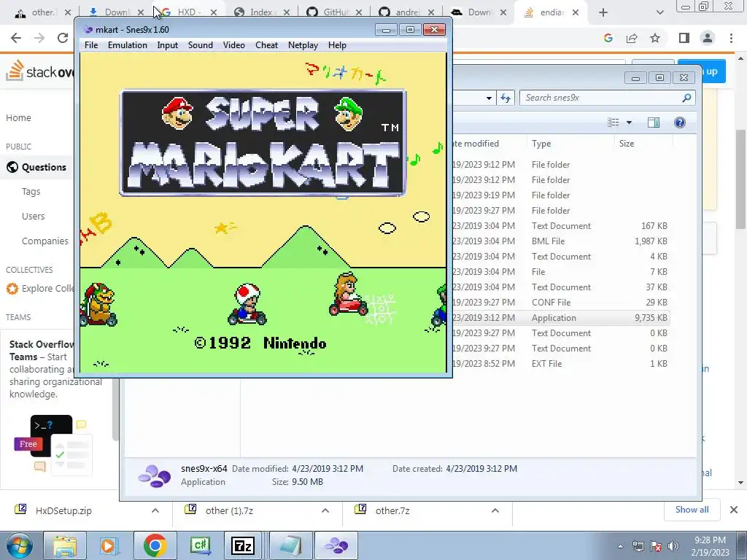Open the Emulation menu in Snes9x
Screen dimensions: 747x560
click(127, 44)
